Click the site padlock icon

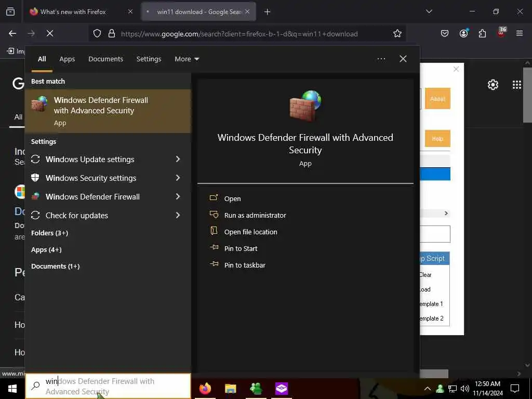112,34
